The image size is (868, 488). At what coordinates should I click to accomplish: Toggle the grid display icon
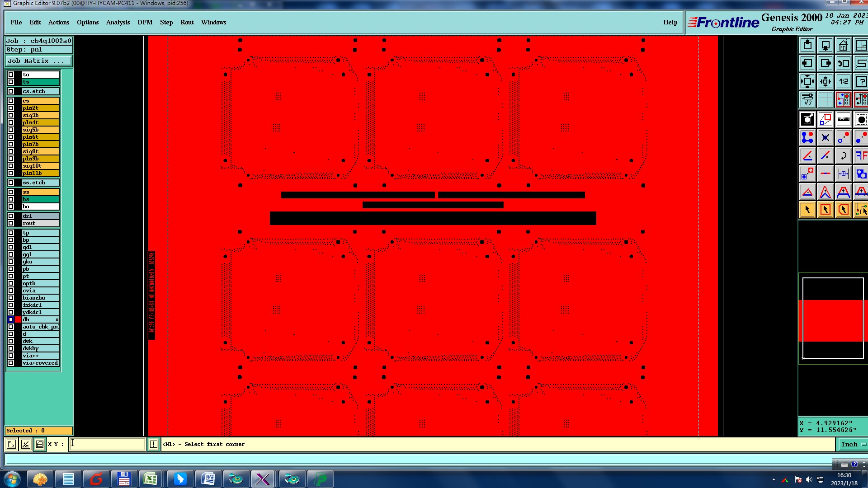click(825, 99)
